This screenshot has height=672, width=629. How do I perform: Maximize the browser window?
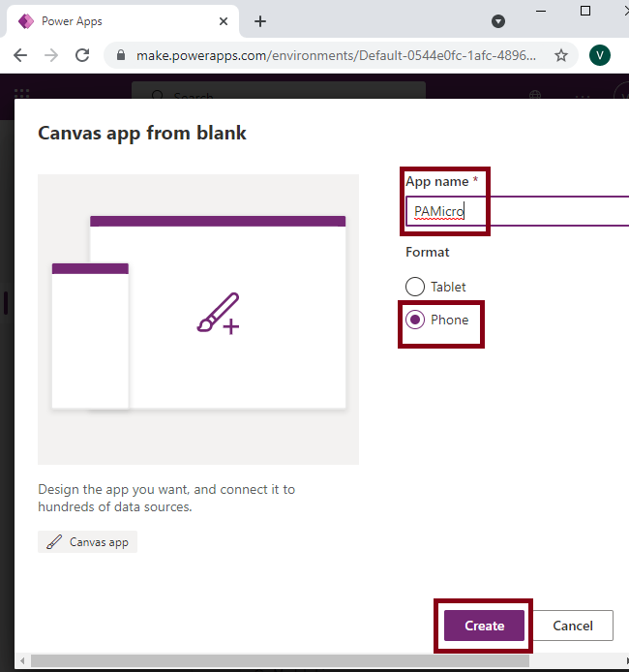coord(584,12)
